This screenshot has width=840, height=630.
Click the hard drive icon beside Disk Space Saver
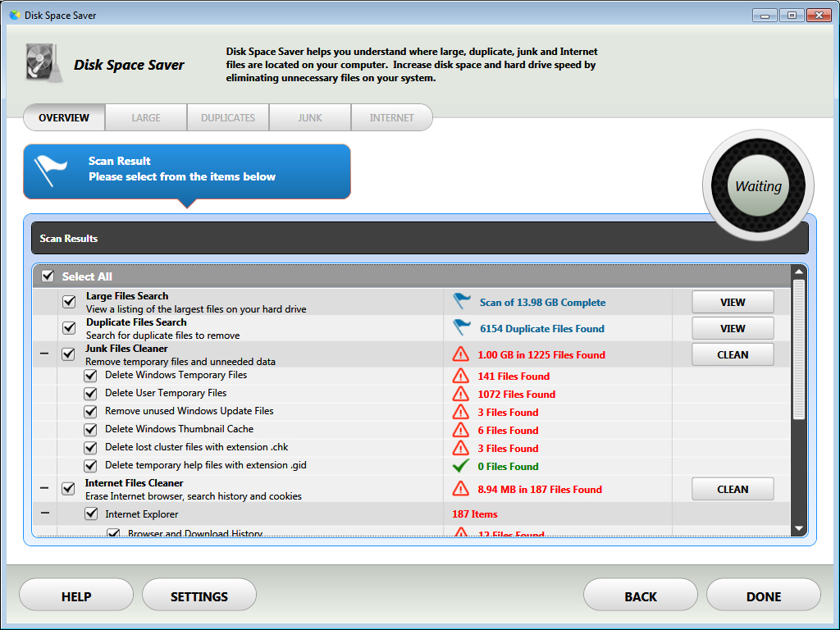click(x=42, y=62)
